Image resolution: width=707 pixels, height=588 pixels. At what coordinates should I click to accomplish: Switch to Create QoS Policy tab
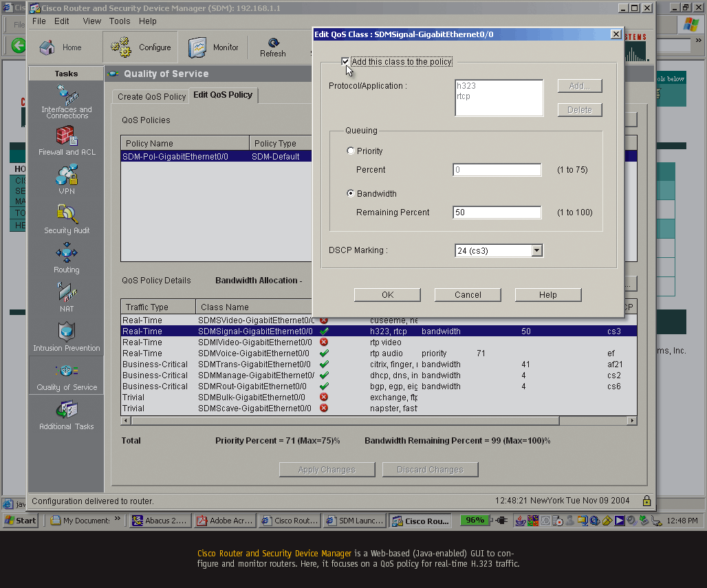(x=151, y=97)
